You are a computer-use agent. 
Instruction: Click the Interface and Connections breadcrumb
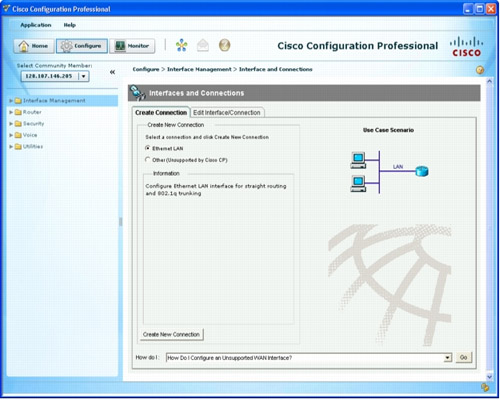[x=276, y=69]
